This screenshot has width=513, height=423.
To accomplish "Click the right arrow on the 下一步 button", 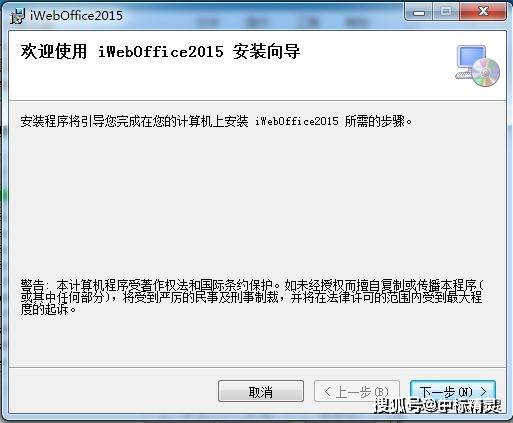I will [x=484, y=391].
